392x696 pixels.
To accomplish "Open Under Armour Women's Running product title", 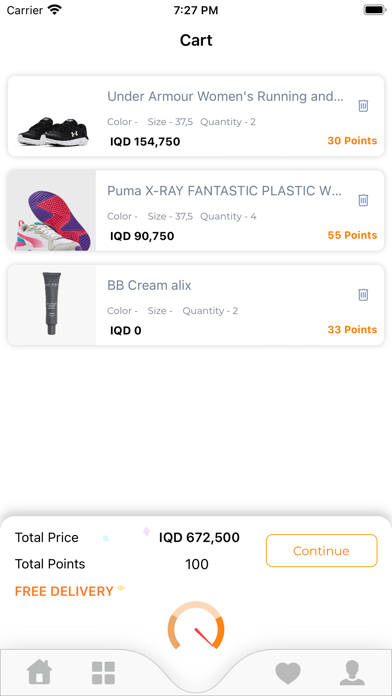I will (x=226, y=96).
